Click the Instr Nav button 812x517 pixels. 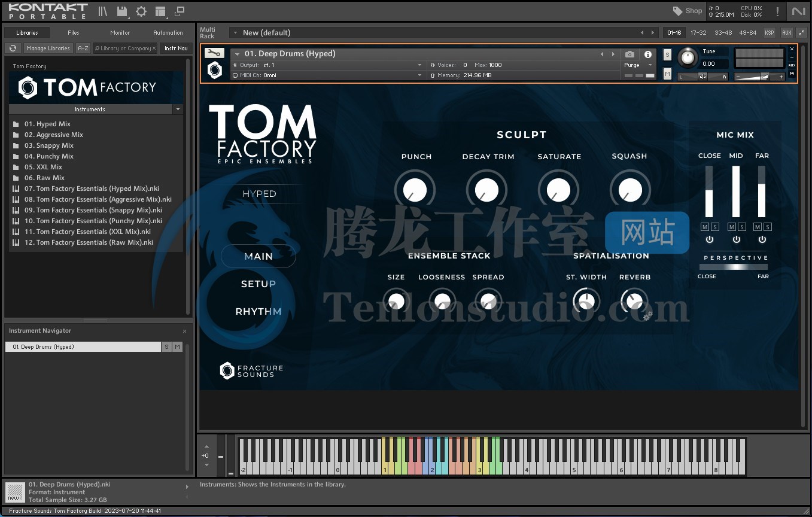[x=176, y=48]
